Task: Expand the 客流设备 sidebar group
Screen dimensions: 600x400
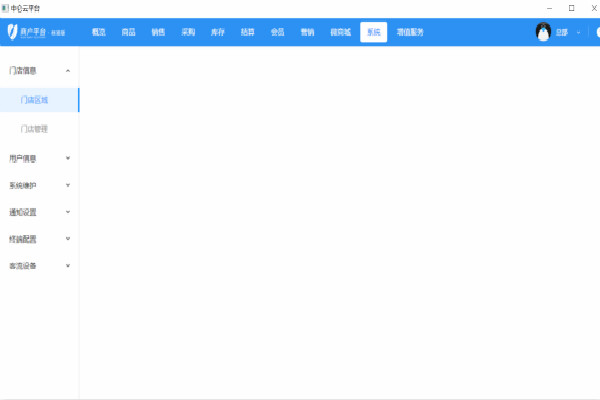Action: click(67, 266)
